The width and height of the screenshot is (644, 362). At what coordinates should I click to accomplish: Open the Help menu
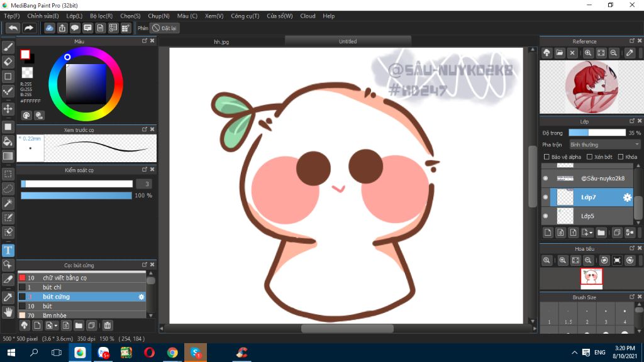pos(328,16)
